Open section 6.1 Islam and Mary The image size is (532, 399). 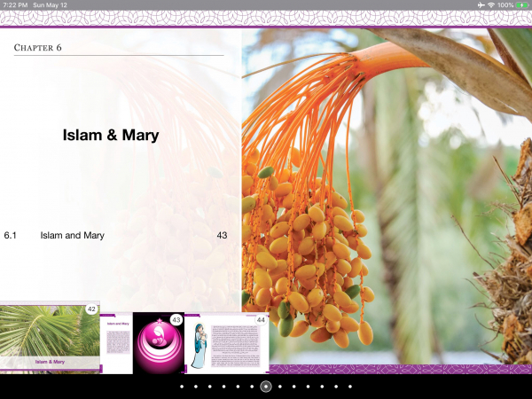coord(72,236)
